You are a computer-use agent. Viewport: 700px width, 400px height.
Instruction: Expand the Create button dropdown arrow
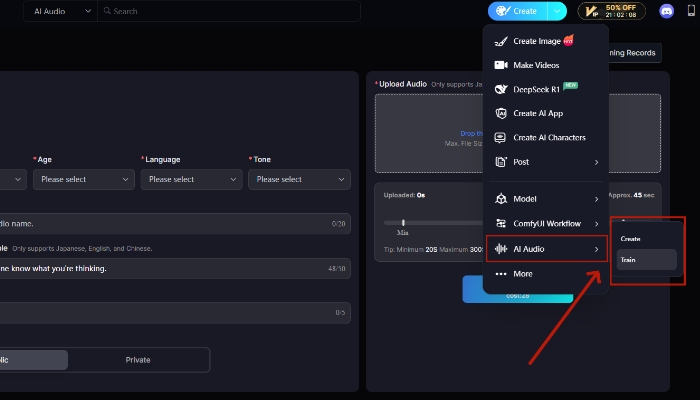point(558,11)
